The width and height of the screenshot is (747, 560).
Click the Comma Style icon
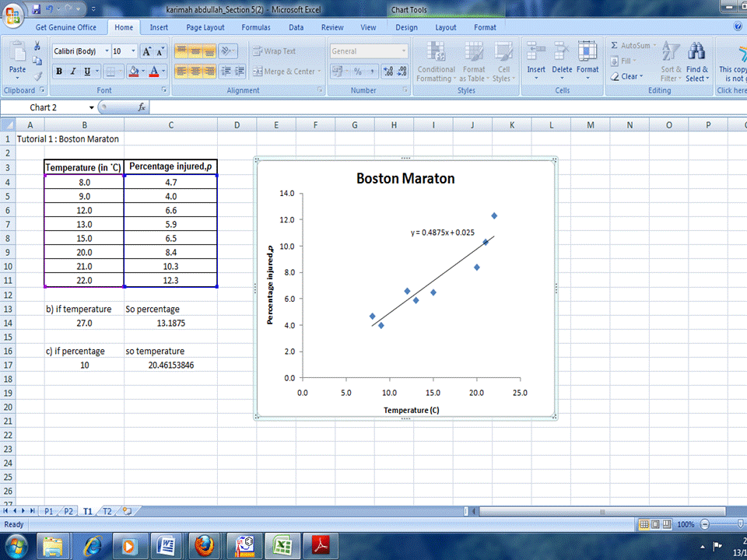coord(372,72)
